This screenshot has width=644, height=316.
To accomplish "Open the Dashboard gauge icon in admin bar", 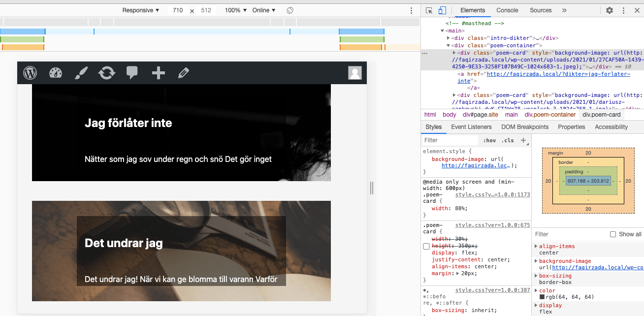I will tap(56, 73).
